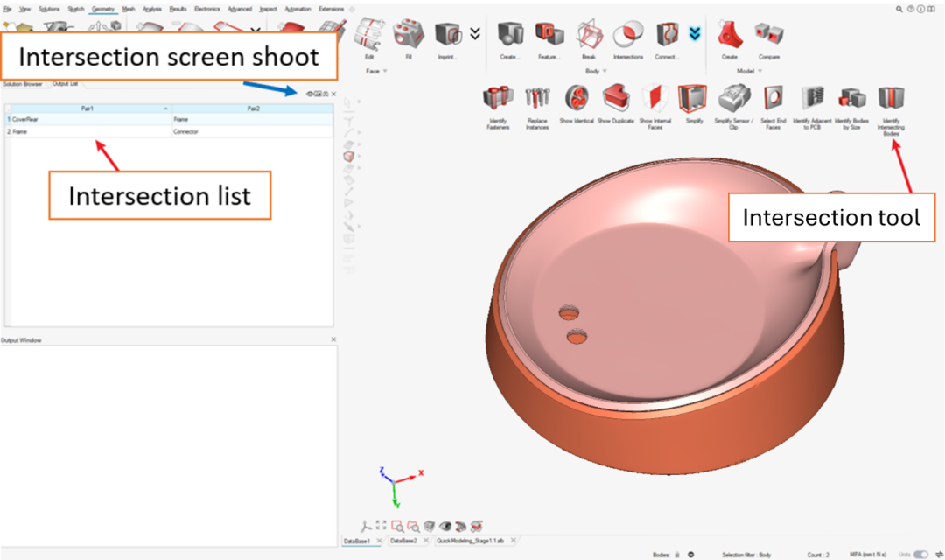This screenshot has height=560, width=945.
Task: Sort by the Pair1 column header
Action: (x=87, y=108)
